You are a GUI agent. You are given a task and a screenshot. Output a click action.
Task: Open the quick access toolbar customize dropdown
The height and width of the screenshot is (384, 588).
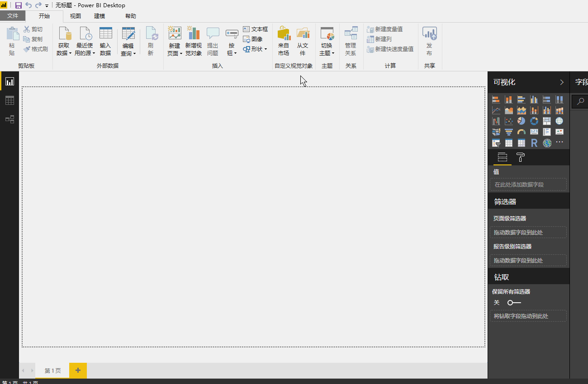pos(47,6)
